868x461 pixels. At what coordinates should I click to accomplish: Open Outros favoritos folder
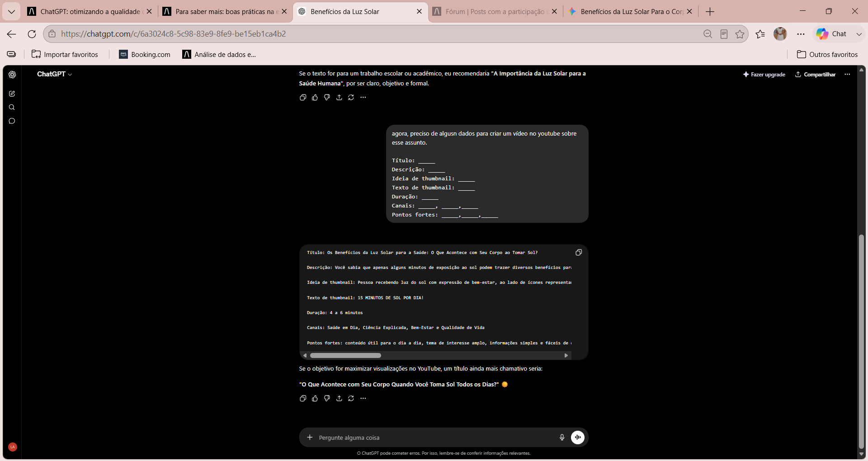coord(827,54)
